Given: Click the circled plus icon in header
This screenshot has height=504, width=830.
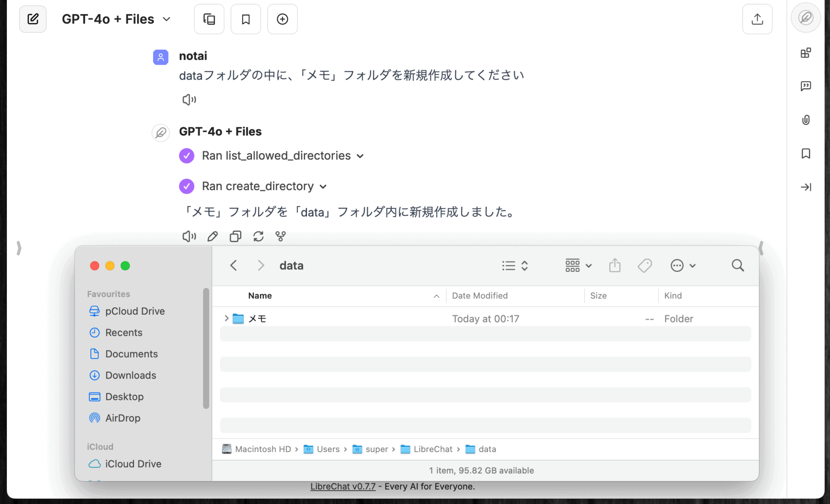Looking at the screenshot, I should (282, 19).
